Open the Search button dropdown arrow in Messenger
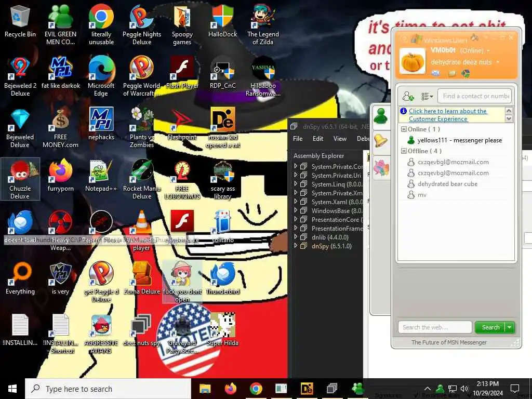The height and width of the screenshot is (399, 532). [x=510, y=327]
